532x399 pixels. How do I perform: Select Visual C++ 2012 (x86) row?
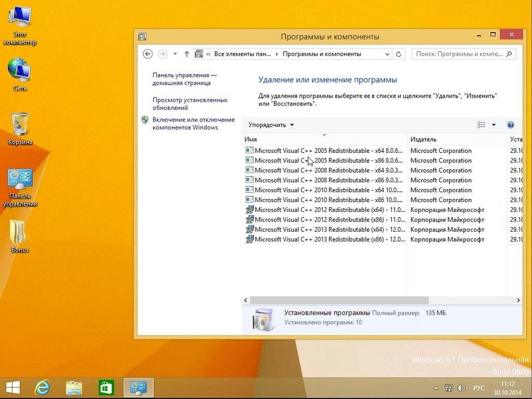pos(383,220)
